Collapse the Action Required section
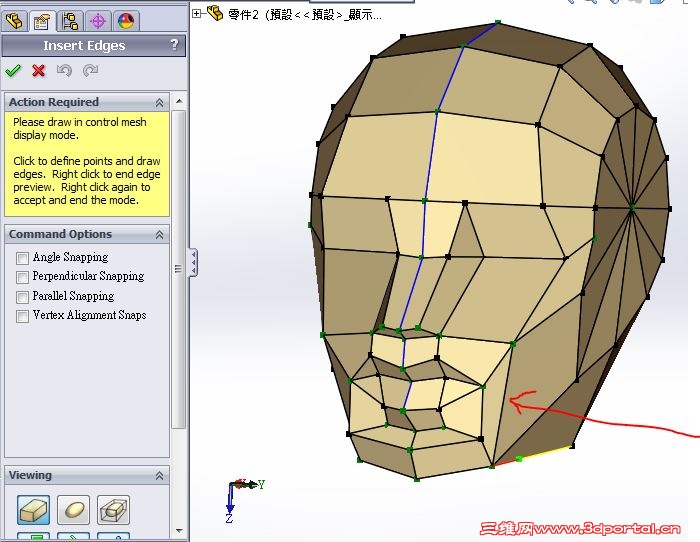The width and height of the screenshot is (700, 542). pyautogui.click(x=159, y=102)
